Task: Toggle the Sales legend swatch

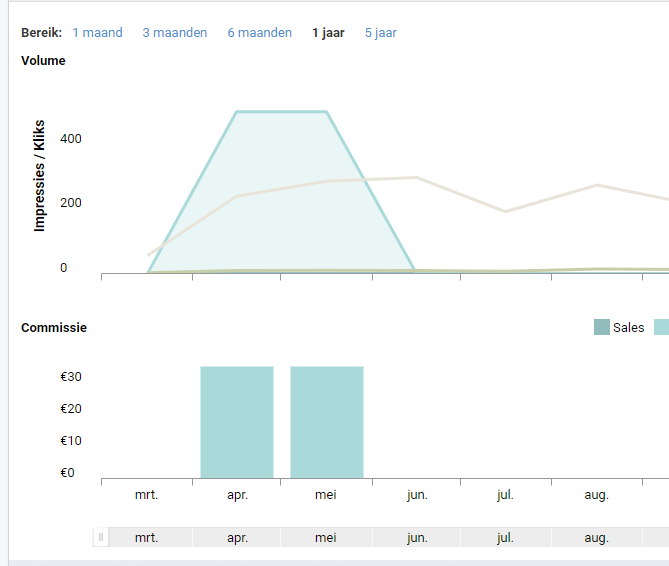Action: coord(602,327)
